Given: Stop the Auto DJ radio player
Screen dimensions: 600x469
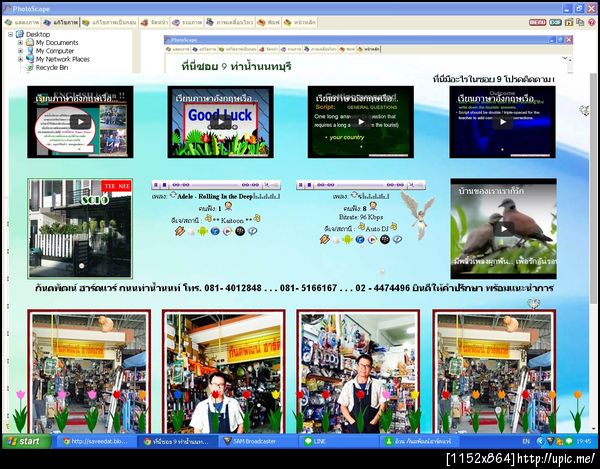Looking at the screenshot, I should [x=309, y=185].
